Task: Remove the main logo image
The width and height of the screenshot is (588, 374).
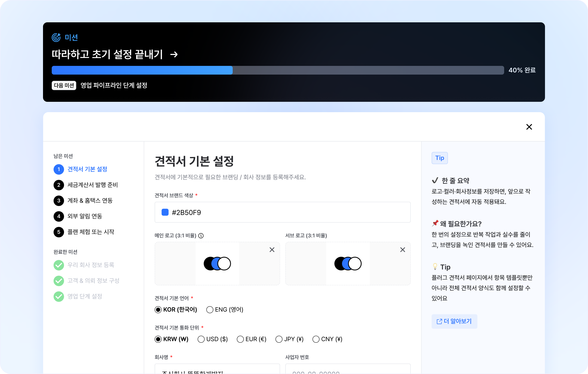Action: point(272,250)
